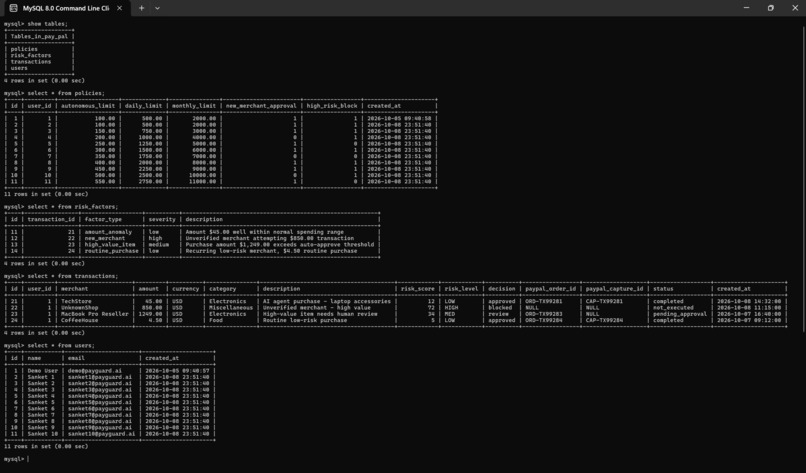Image resolution: width=806 pixels, height=473 pixels.
Task: Click monthly limit value 11000.00
Action: (203, 181)
